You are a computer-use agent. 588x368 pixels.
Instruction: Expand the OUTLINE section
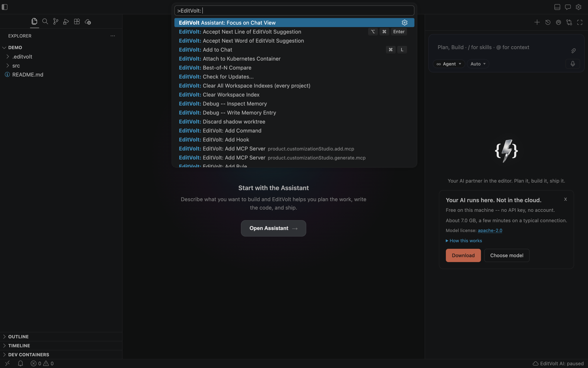pos(61,337)
